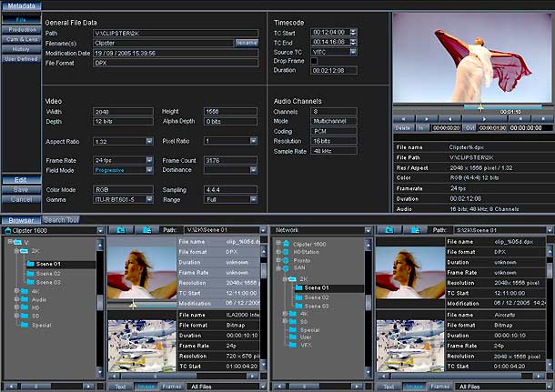The height and width of the screenshot is (392, 555).
Task: Open the Cam & Lens metadata tab
Action: 21,39
